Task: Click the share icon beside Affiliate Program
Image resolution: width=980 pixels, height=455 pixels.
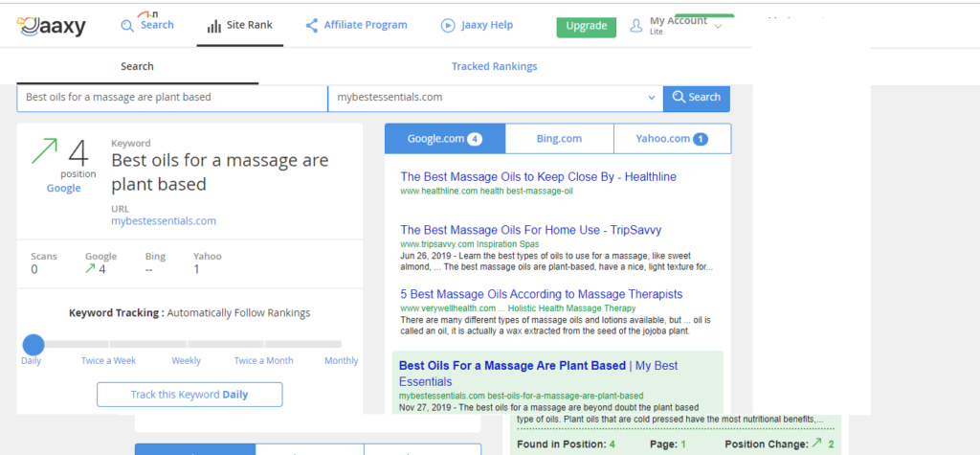Action: click(x=311, y=26)
